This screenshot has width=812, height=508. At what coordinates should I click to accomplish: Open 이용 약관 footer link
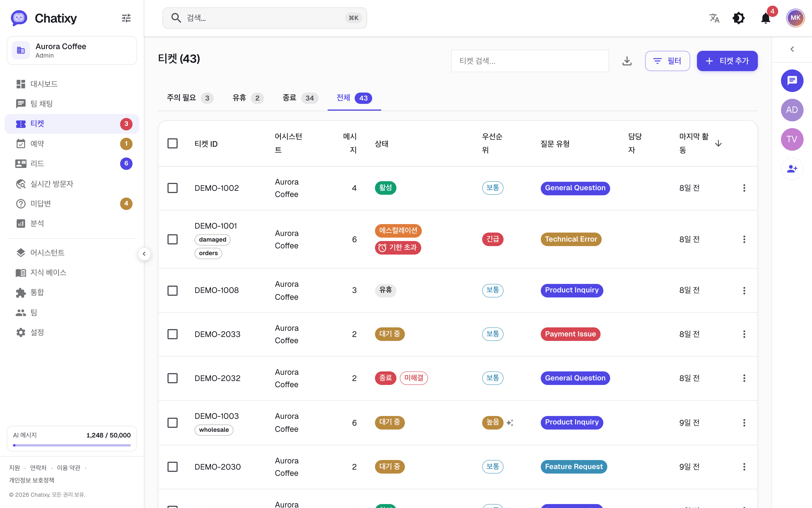click(x=69, y=468)
